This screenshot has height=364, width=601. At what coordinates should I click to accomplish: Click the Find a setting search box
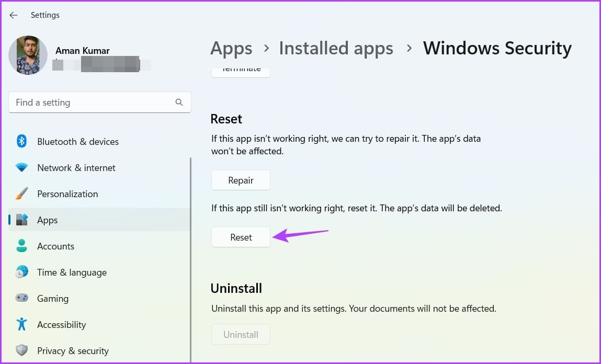click(x=100, y=103)
